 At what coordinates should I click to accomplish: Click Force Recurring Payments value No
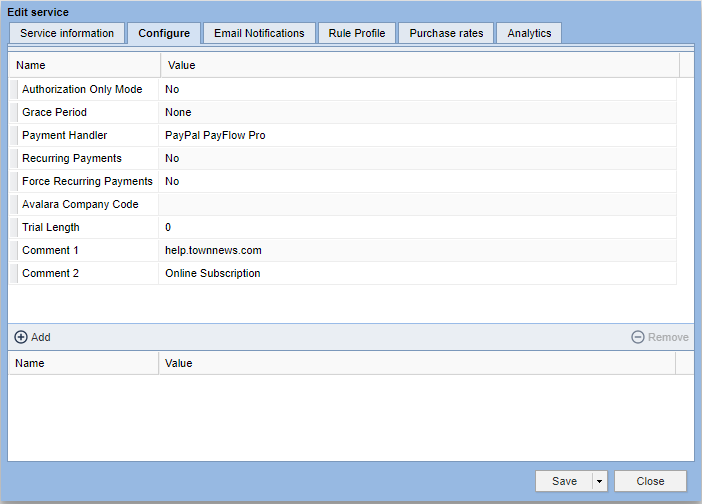172,181
